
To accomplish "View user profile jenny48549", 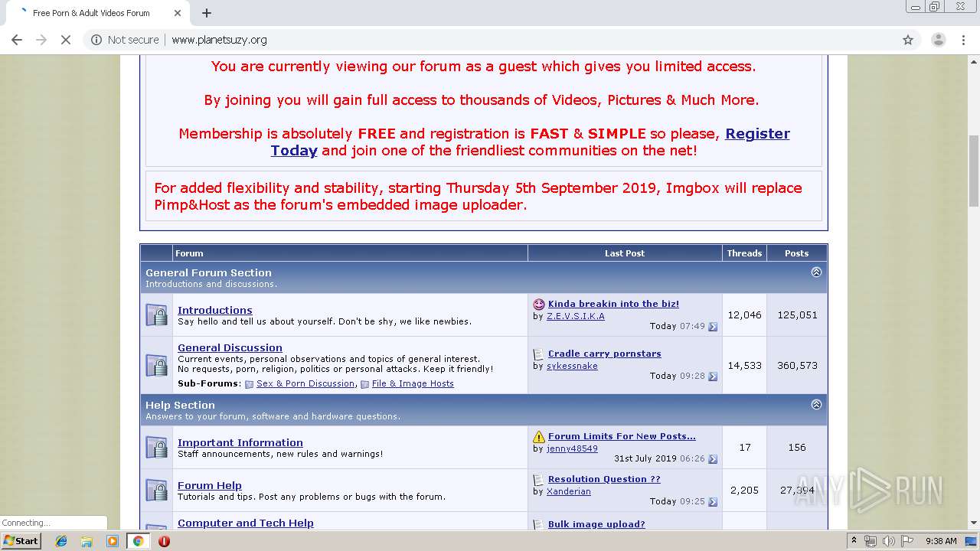I will tap(572, 448).
